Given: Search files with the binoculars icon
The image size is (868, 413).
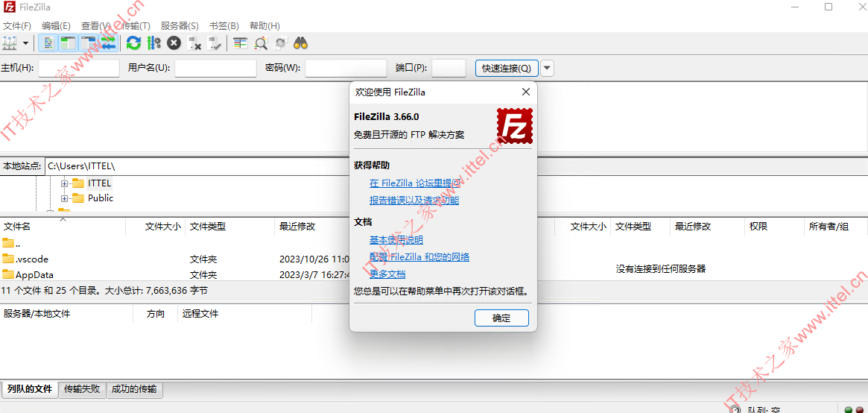Looking at the screenshot, I should coord(300,42).
